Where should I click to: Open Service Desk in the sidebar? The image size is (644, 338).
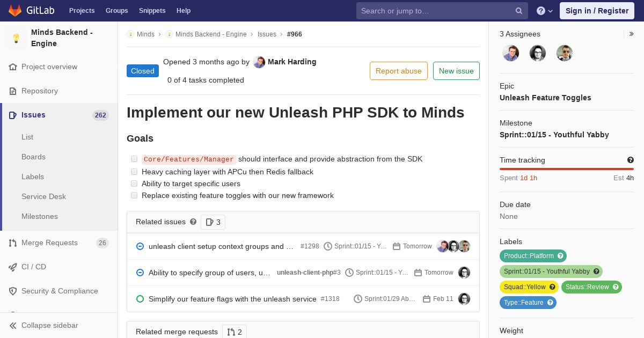tap(43, 196)
